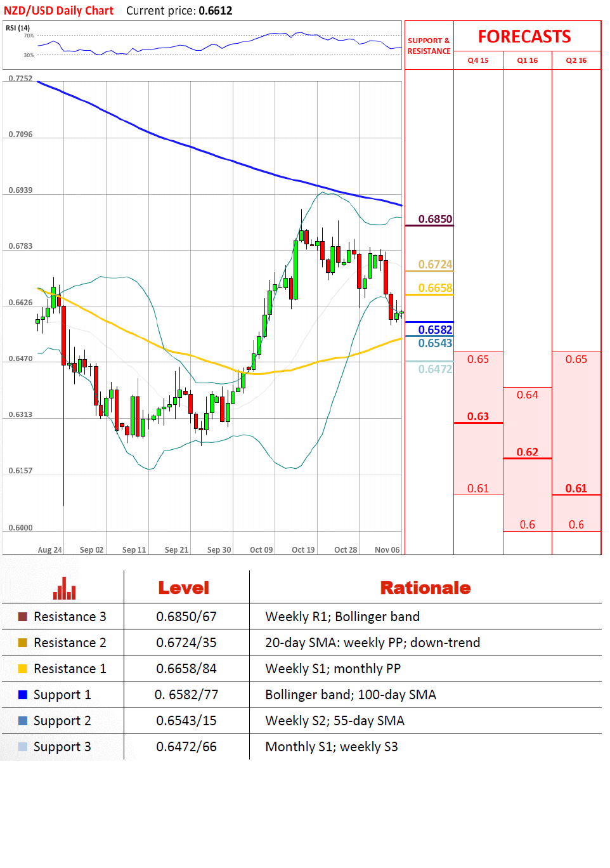610x868 pixels.
Task: Click the Resistance 3 row label
Action: click(x=70, y=617)
